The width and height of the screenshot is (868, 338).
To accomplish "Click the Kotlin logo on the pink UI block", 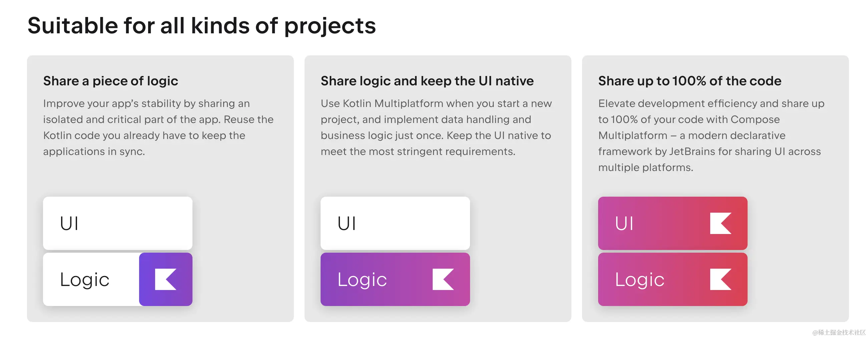I will [721, 223].
